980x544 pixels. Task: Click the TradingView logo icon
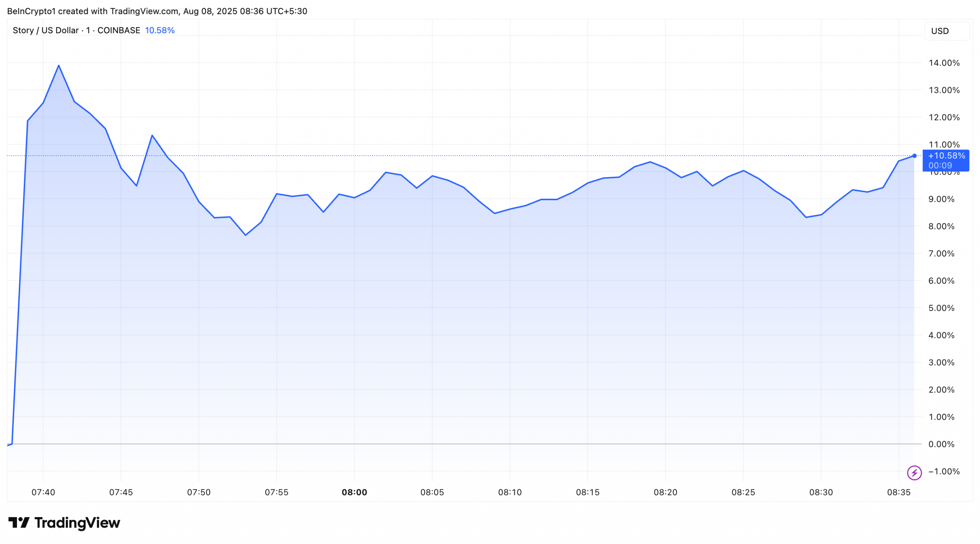[x=19, y=523]
